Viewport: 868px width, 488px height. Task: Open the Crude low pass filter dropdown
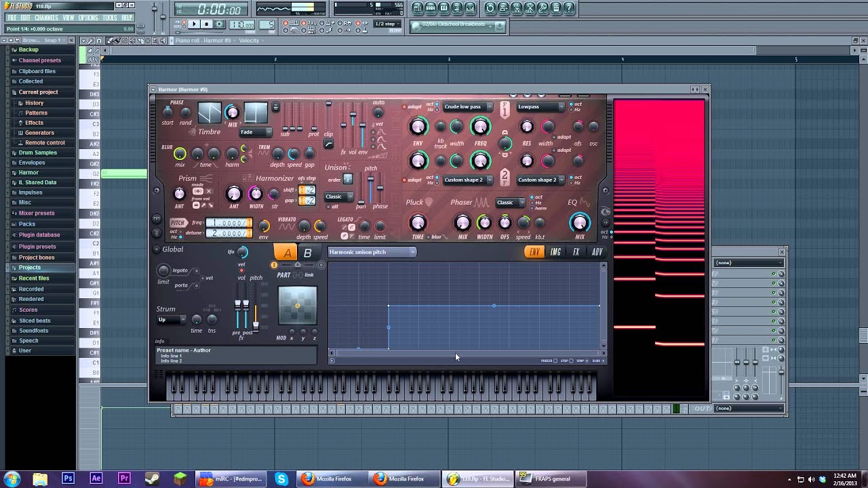[467, 107]
